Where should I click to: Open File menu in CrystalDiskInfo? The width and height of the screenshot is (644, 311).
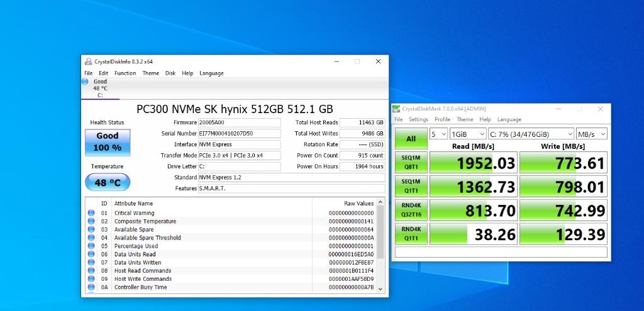click(88, 73)
